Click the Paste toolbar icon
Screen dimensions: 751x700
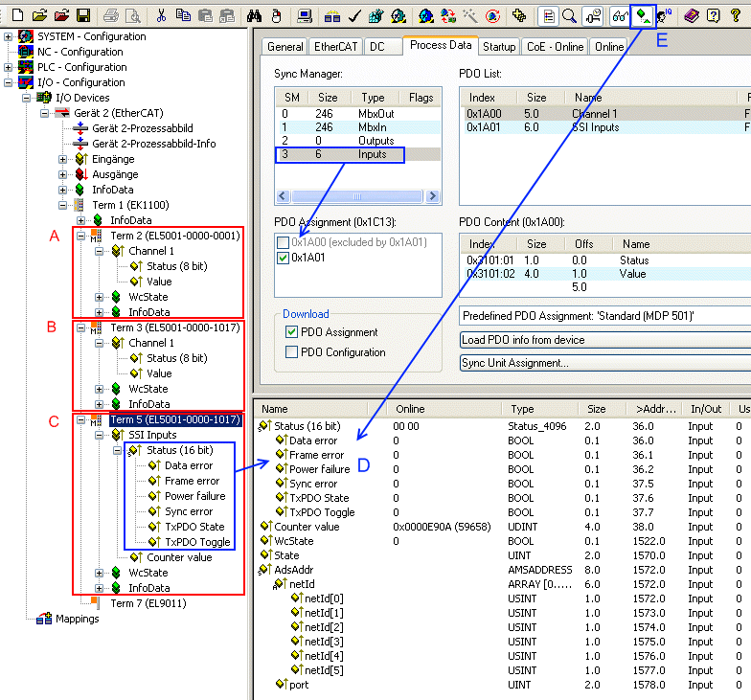[x=205, y=16]
